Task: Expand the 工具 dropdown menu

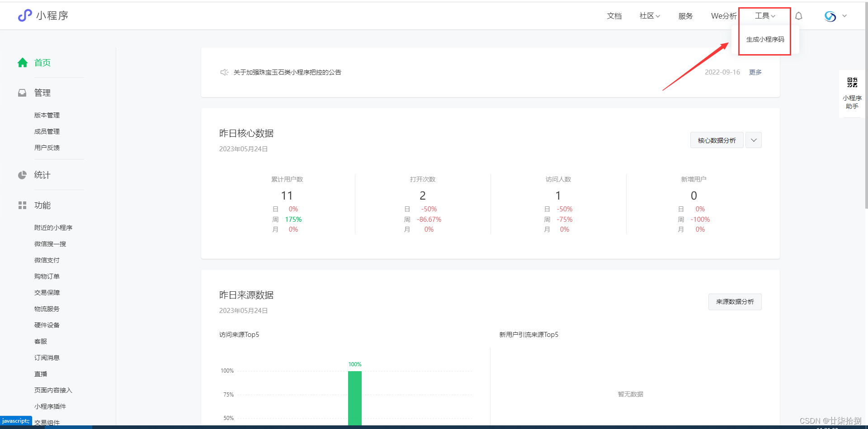Action: pyautogui.click(x=765, y=16)
